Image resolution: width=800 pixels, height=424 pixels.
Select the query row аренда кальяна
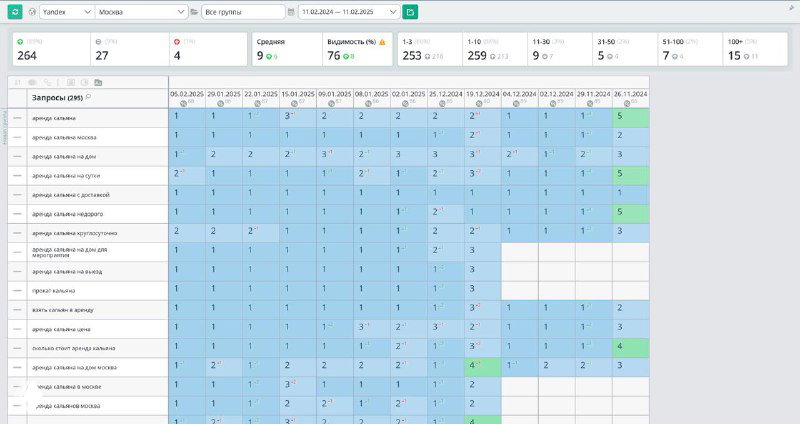pos(54,118)
